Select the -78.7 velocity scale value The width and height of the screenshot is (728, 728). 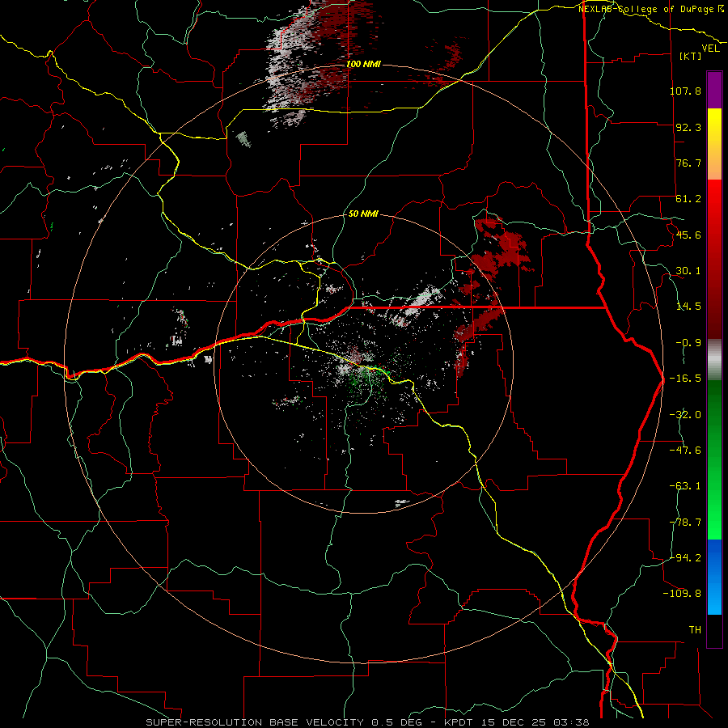pos(685,523)
